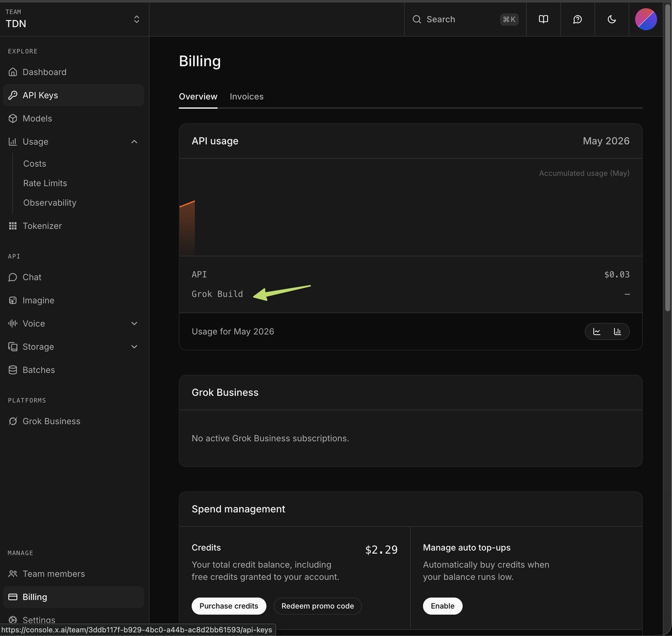Select the Overview tab
This screenshot has height=636, width=672.
point(198,96)
